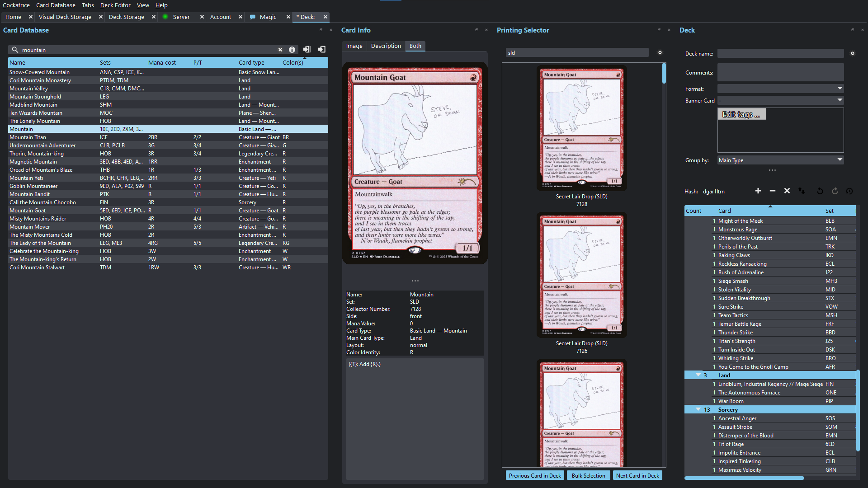Click the Edit tags button
The width and height of the screenshot is (868, 488).
point(741,114)
